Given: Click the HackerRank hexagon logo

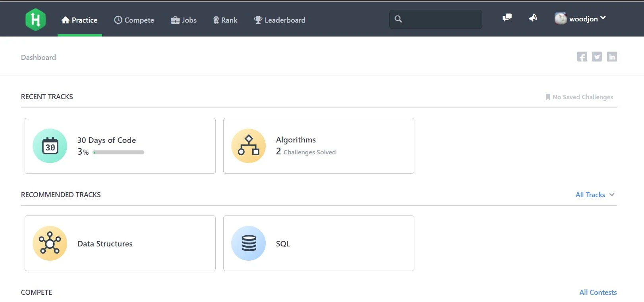Looking at the screenshot, I should pyautogui.click(x=35, y=19).
